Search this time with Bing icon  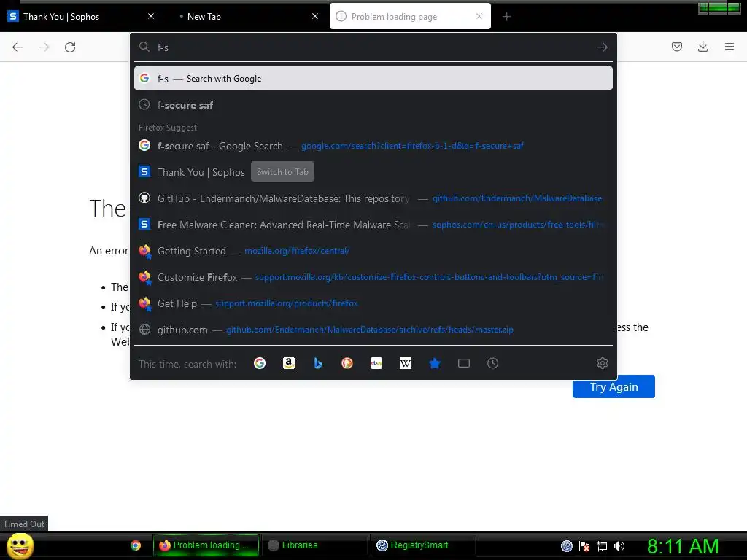tap(318, 363)
